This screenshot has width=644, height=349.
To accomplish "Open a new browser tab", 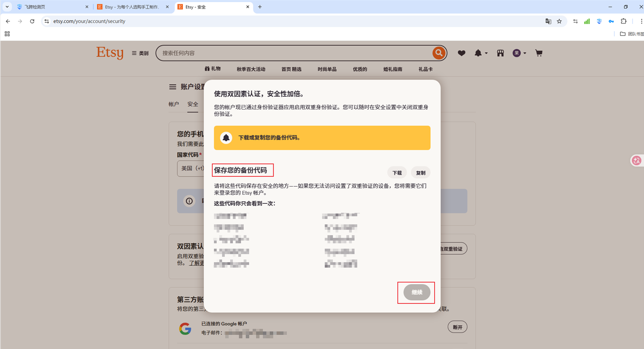I will [x=260, y=7].
